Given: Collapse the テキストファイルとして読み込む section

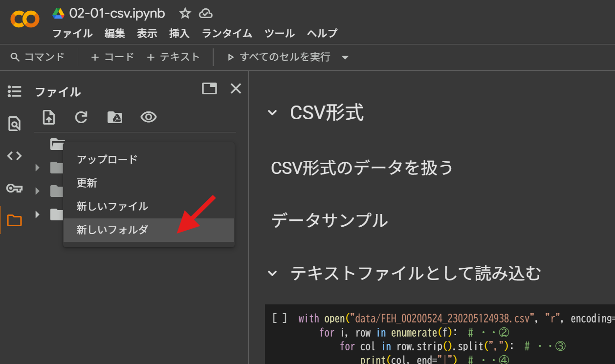Looking at the screenshot, I should (272, 273).
